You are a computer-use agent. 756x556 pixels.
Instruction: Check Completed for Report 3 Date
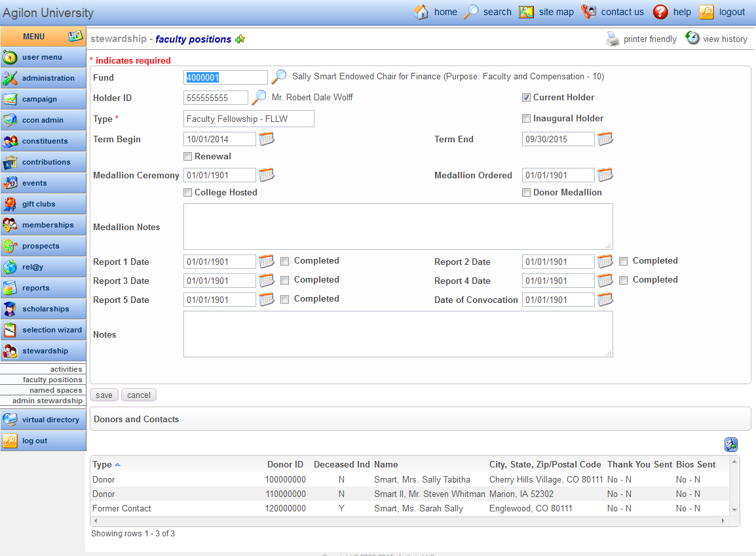click(x=285, y=281)
